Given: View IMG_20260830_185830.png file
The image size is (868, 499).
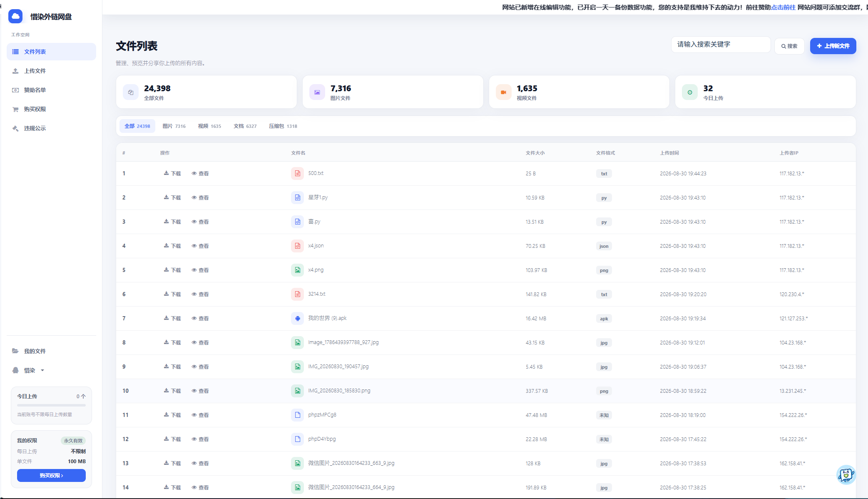Looking at the screenshot, I should (200, 391).
